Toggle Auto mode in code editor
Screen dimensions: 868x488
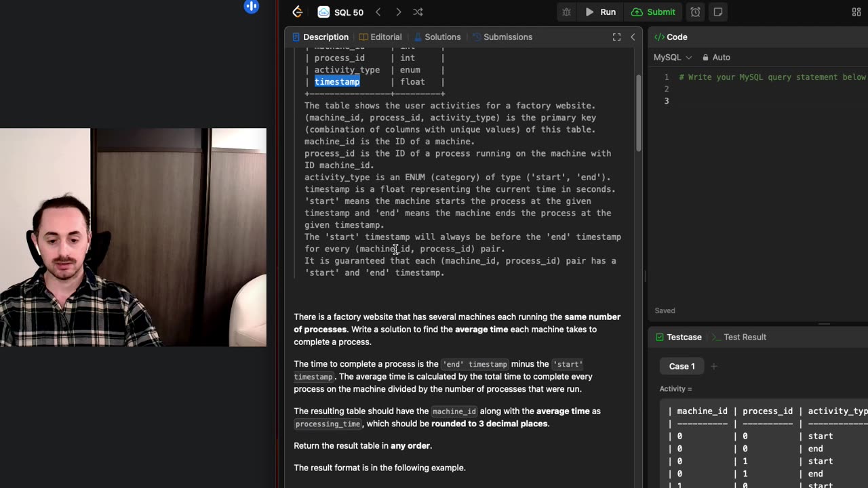click(x=716, y=58)
